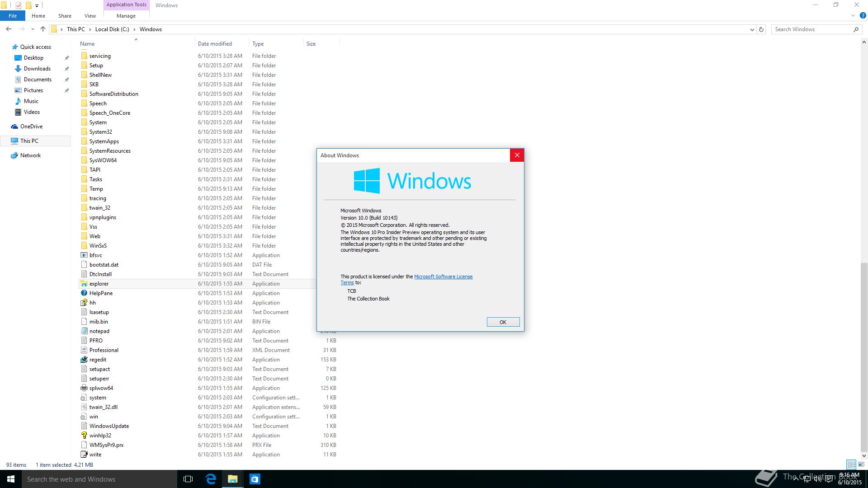Select the System32 folder row

pos(209,132)
